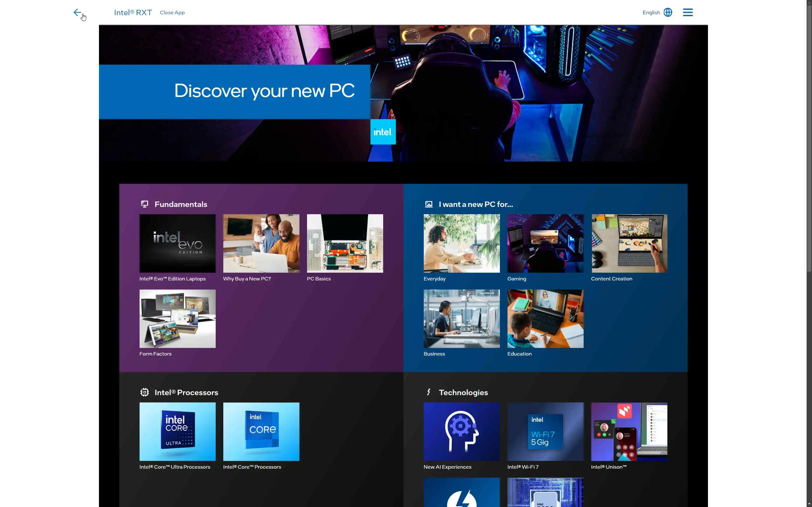The image size is (812, 507).
Task: Click the Close App link
Action: pyautogui.click(x=172, y=12)
